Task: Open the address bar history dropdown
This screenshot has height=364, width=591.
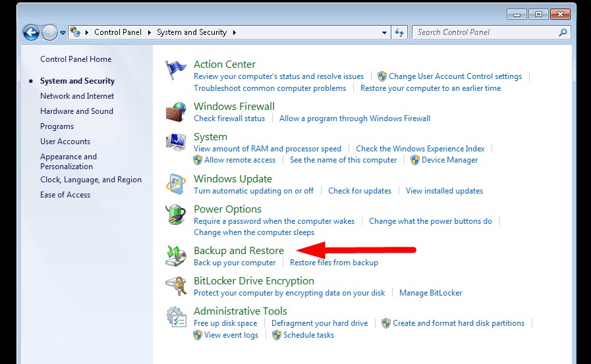Action: coord(385,32)
